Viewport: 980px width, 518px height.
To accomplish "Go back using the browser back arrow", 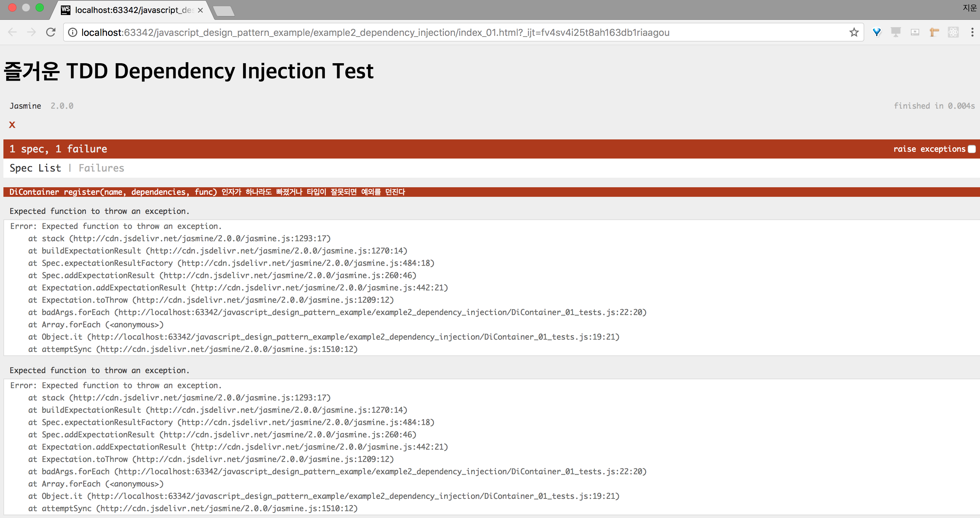I will [12, 32].
